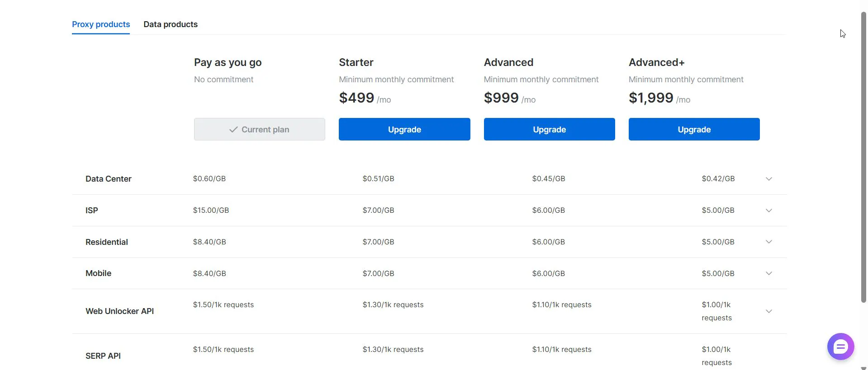Expand the Mobile row chevron
Viewport: 868px width, 370px height.
(769, 273)
